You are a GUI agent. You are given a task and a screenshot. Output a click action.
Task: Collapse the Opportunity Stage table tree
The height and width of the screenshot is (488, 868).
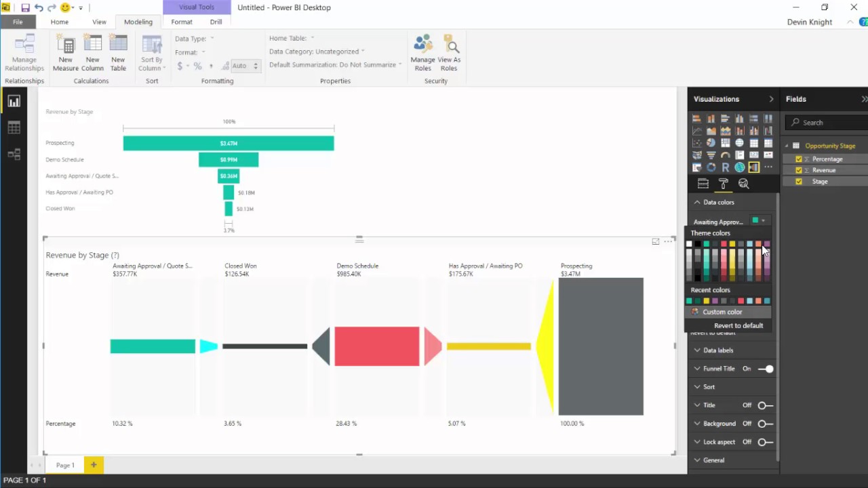(x=788, y=146)
